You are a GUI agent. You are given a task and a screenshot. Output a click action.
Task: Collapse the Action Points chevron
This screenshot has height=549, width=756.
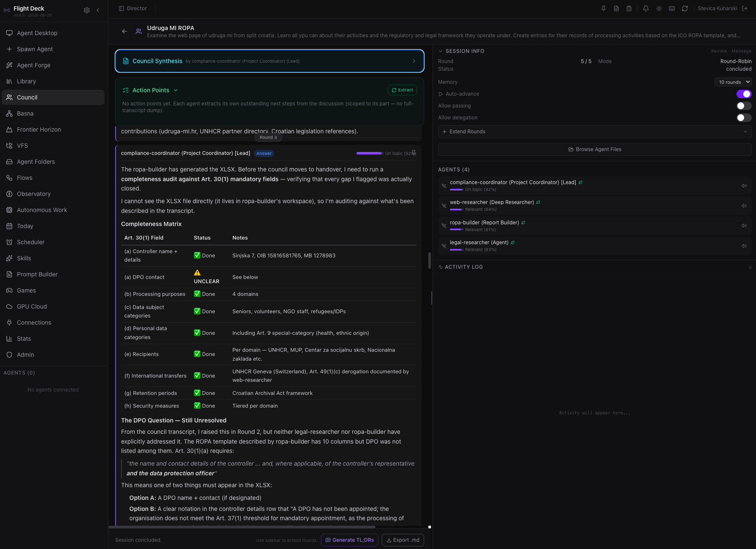coord(176,90)
